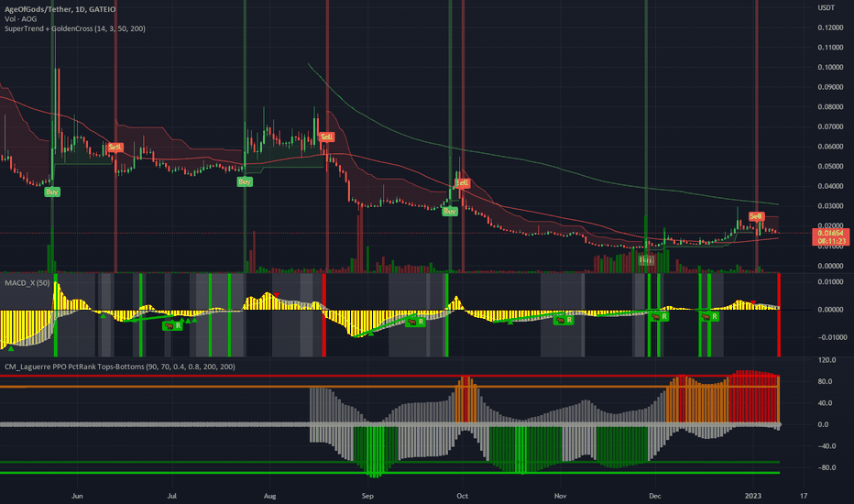Click the Sell signal label in mid August
The height and width of the screenshot is (504, 854).
coord(327,137)
